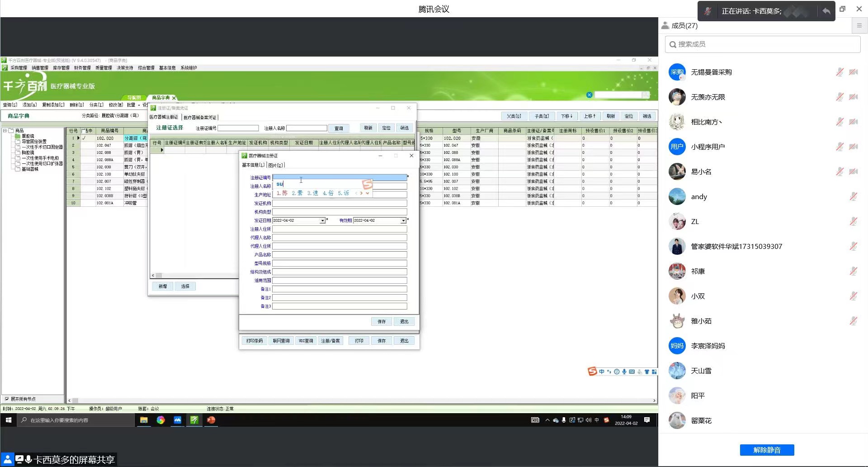This screenshot has width=868, height=467.
Task: Open the 批量 toolbar dropdown arrow
Action: (139, 105)
